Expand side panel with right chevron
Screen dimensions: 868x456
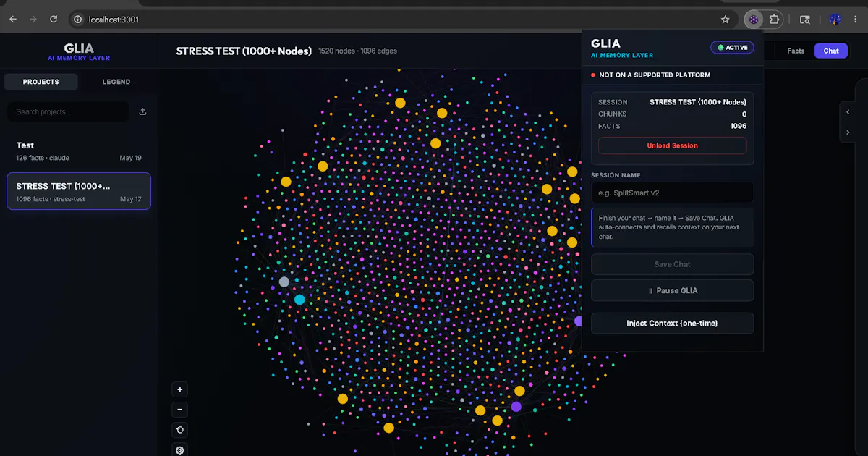coord(848,132)
